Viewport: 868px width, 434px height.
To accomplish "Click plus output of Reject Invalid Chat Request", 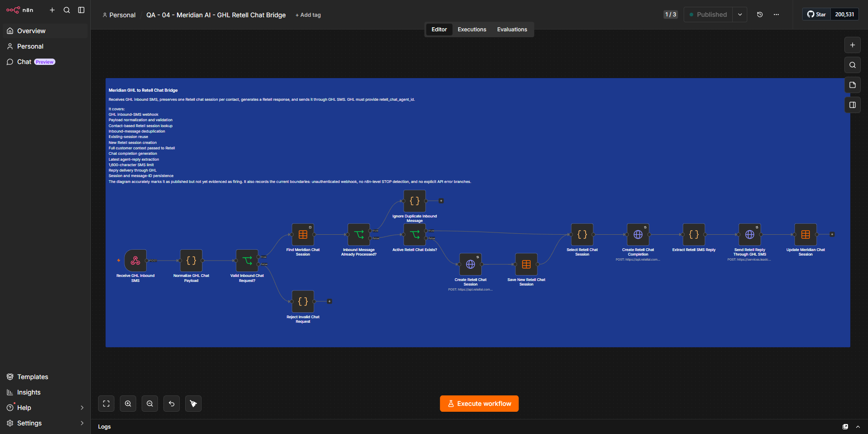I will tap(330, 301).
